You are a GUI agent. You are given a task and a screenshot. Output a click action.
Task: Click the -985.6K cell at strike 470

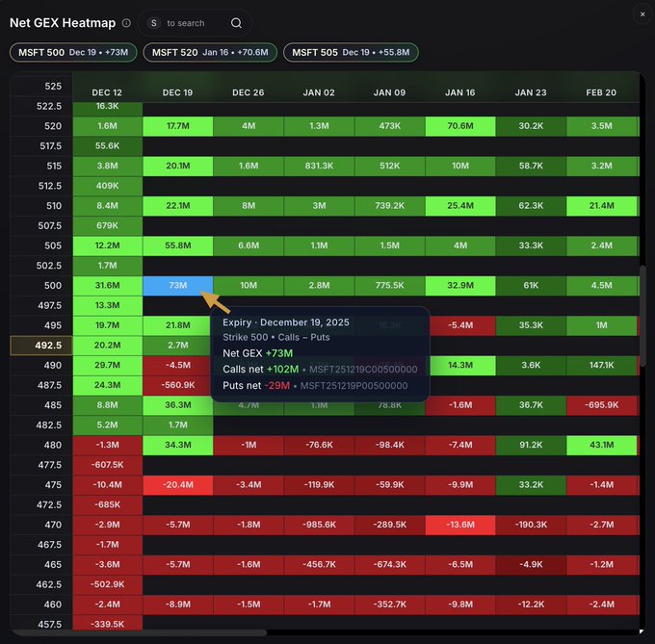[319, 525]
